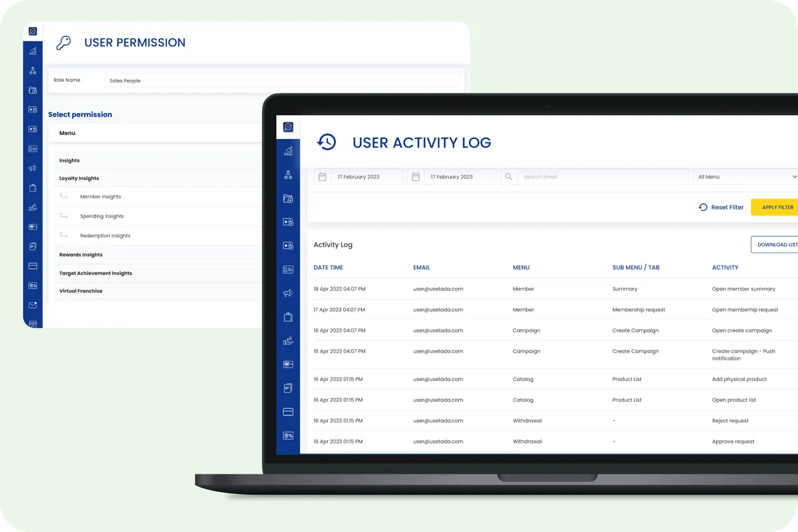Click the logo icon in User Permission sidebar
The height and width of the screenshot is (532, 798).
point(33,31)
